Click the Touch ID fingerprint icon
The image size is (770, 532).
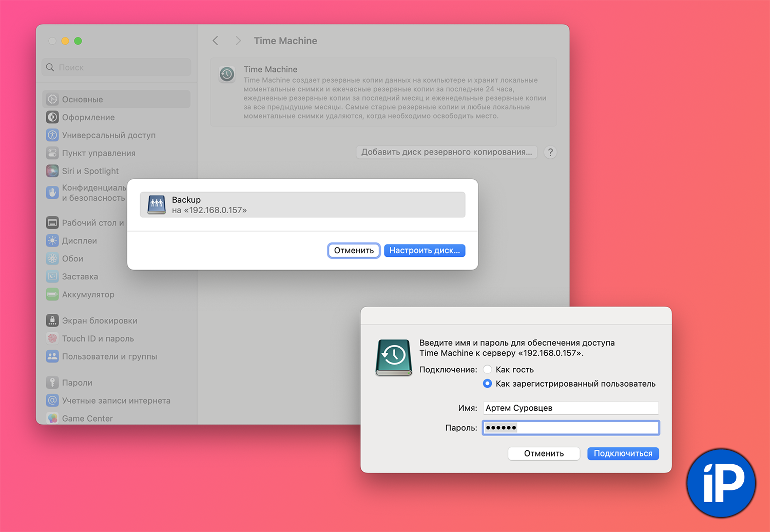tap(52, 339)
